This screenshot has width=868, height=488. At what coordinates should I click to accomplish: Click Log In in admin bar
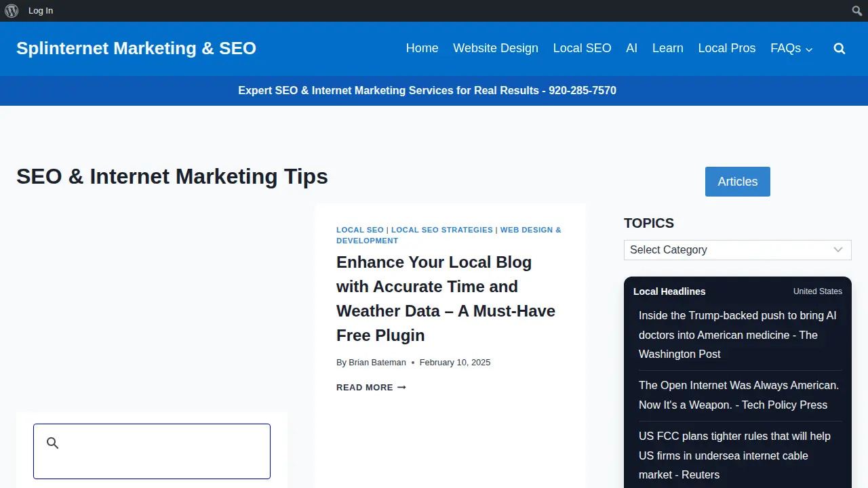[41, 11]
